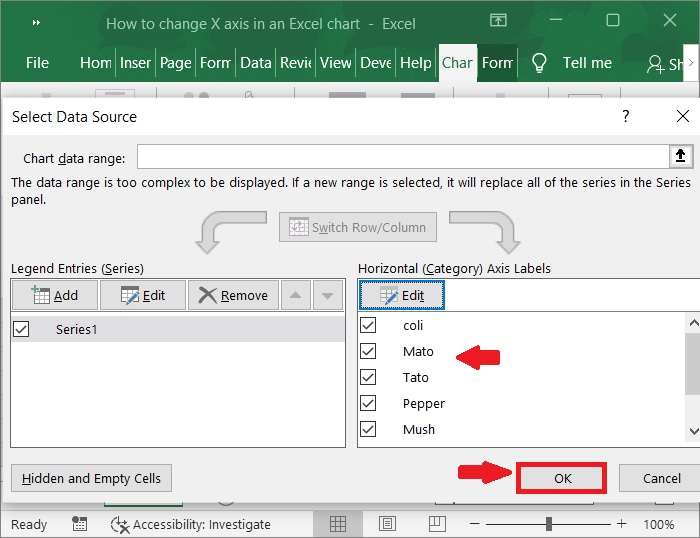The height and width of the screenshot is (538, 700).
Task: Uncheck the Tato category checkbox
Action: pyautogui.click(x=368, y=377)
